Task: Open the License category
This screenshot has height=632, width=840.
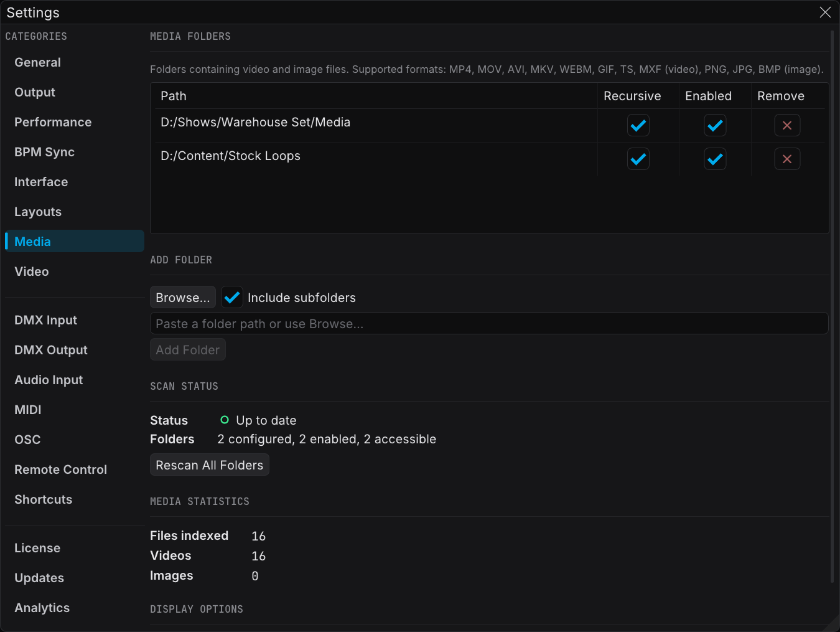Action: 75,548
